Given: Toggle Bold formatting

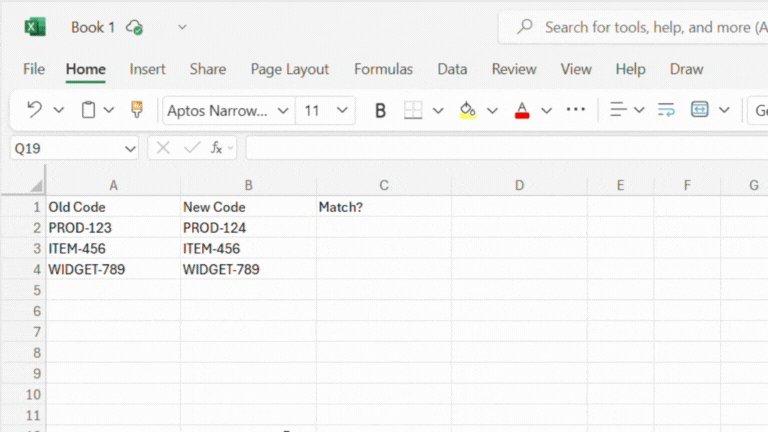Looking at the screenshot, I should [x=380, y=111].
